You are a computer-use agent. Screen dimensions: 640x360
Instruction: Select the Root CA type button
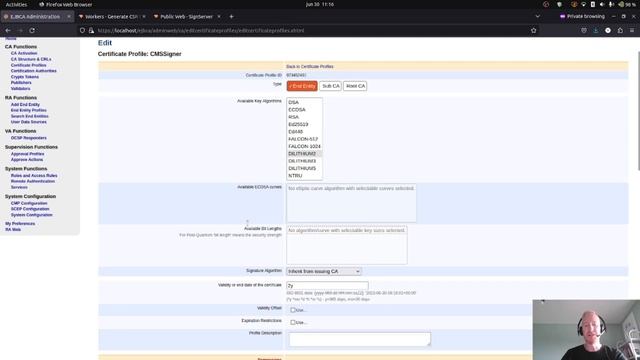click(355, 86)
